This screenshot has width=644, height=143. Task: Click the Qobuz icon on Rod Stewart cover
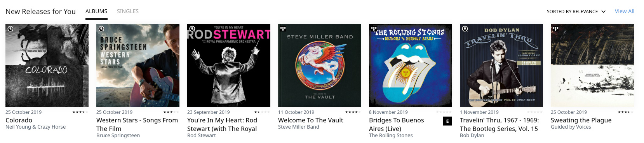192,29
